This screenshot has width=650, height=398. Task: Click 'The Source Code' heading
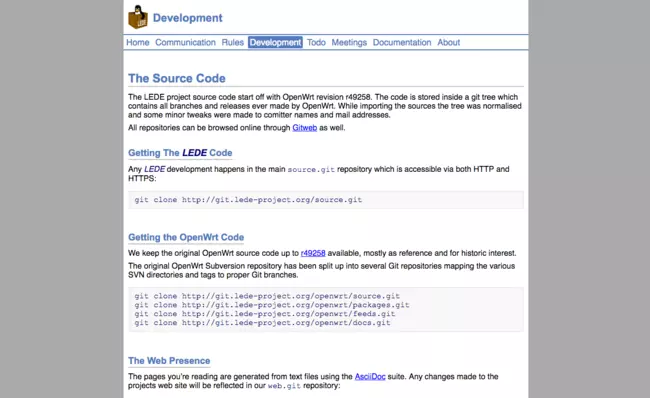(177, 78)
